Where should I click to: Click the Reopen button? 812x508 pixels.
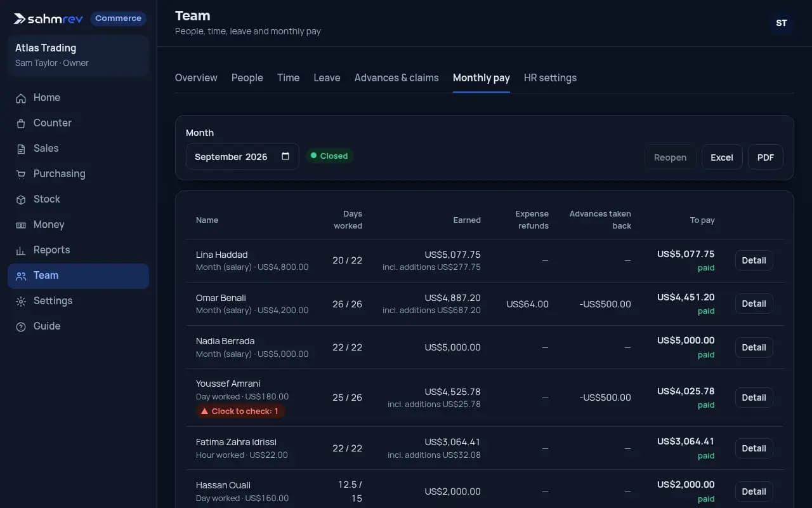coord(671,157)
